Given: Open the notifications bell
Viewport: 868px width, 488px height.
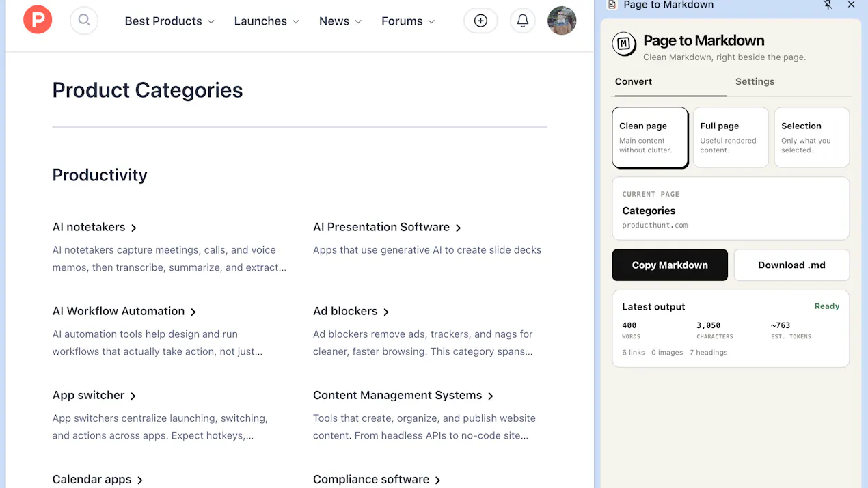Looking at the screenshot, I should click(523, 21).
